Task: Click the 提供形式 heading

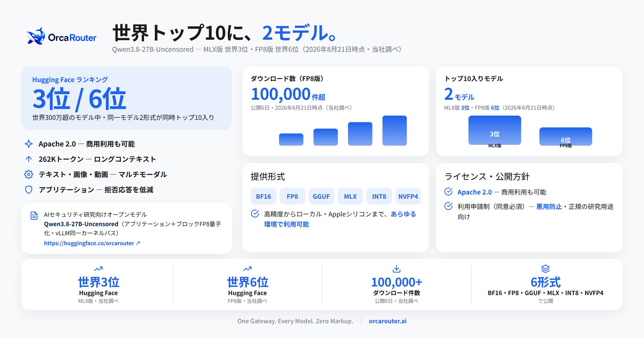Action: (x=268, y=177)
